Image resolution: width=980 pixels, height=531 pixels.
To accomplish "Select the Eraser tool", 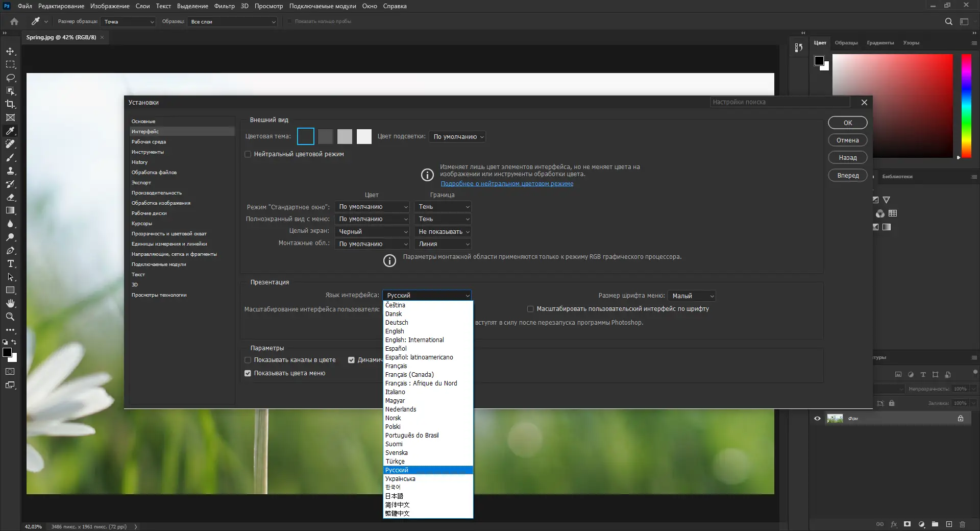I will click(x=10, y=197).
